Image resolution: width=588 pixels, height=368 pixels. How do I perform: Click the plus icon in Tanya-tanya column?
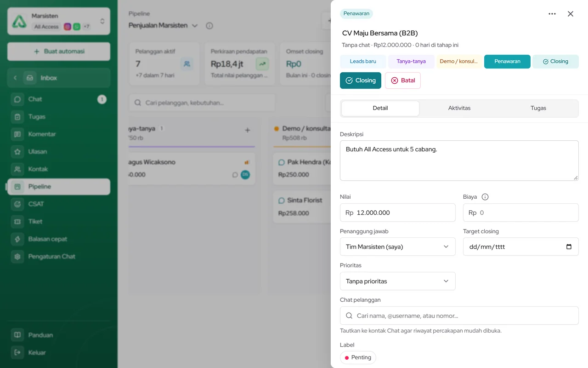tap(247, 130)
